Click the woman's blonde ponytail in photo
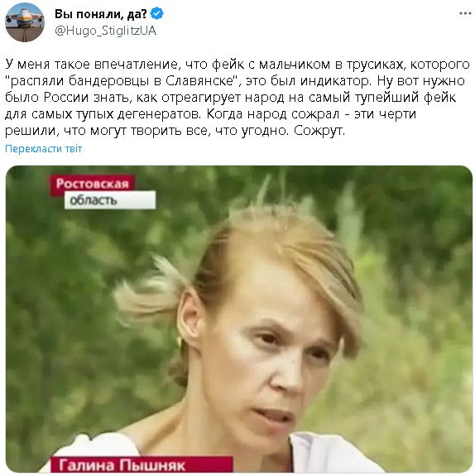The image size is (475, 476). (x=151, y=293)
